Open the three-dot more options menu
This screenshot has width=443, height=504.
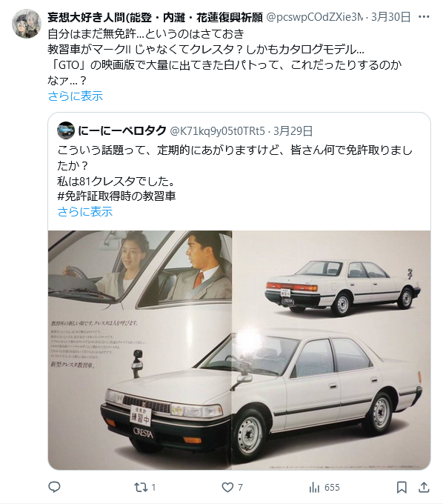tap(424, 17)
